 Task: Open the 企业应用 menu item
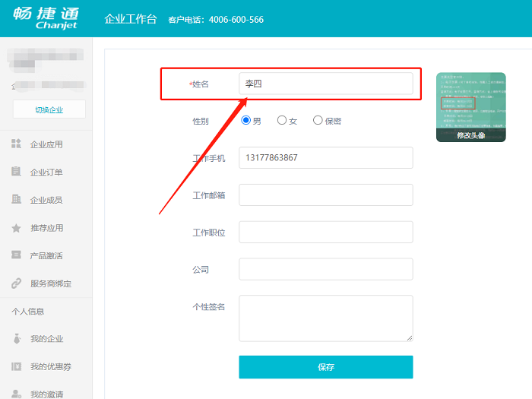point(46,144)
